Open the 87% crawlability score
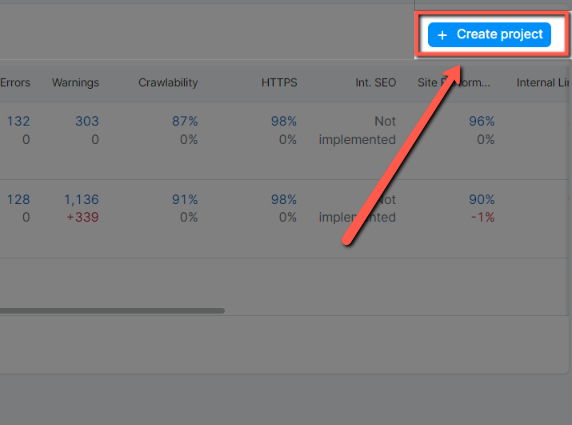Image resolution: width=572 pixels, height=425 pixels. 185,121
